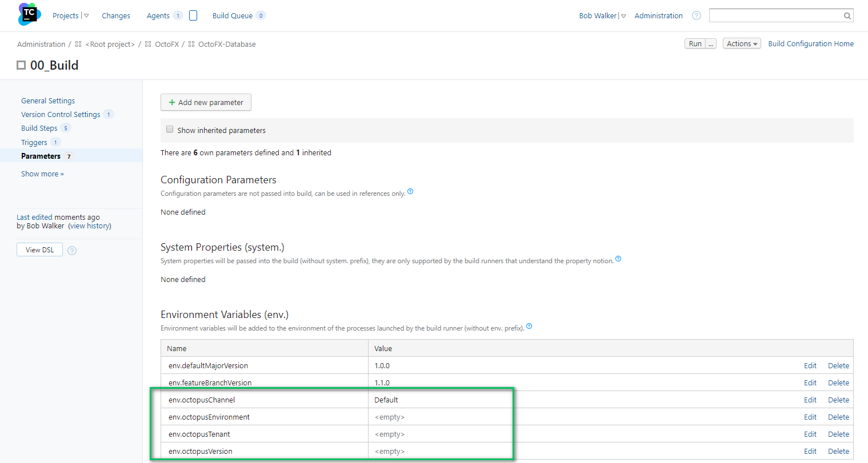This screenshot has height=463, width=868.
Task: Delete the env.octopusVersion parameter
Action: (x=838, y=452)
